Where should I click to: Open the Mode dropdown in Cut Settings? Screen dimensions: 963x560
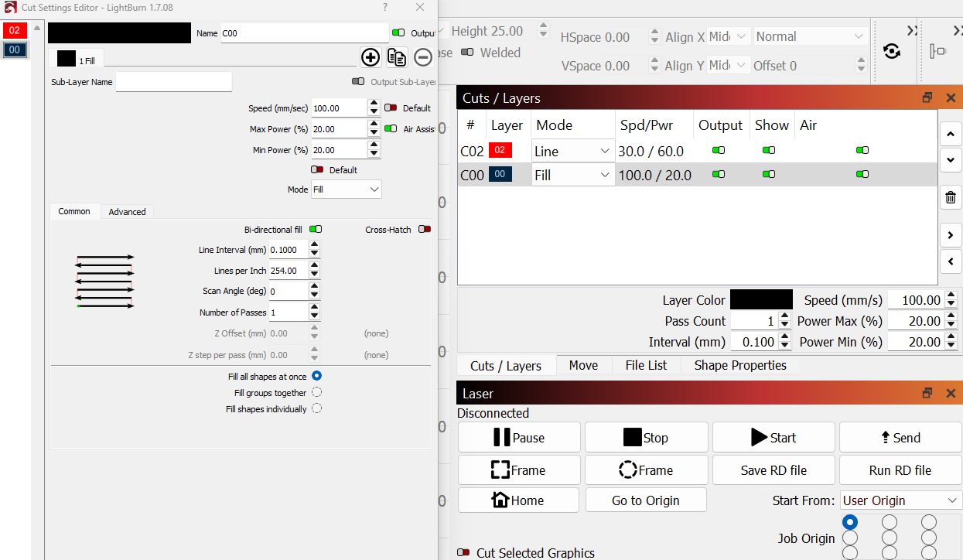coord(346,189)
